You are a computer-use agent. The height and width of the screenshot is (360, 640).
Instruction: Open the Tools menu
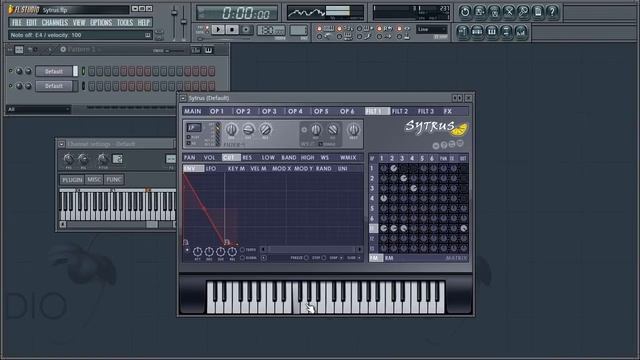(x=125, y=22)
